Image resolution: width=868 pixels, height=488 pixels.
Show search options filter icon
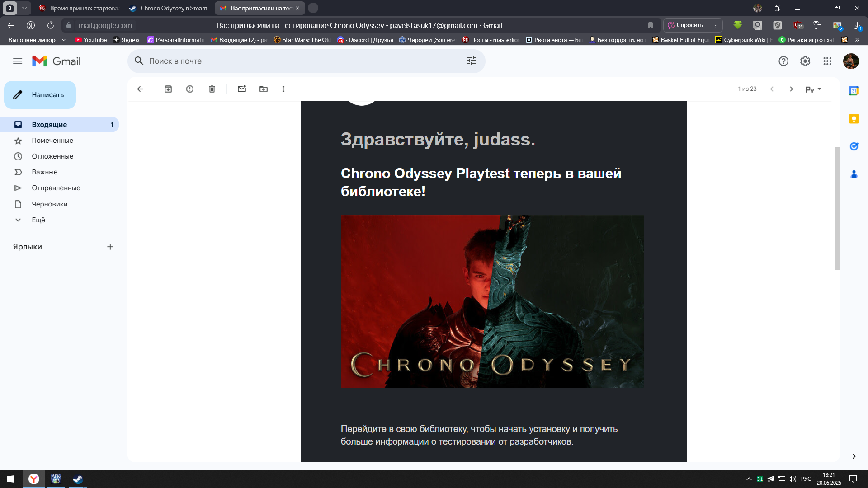[472, 61]
